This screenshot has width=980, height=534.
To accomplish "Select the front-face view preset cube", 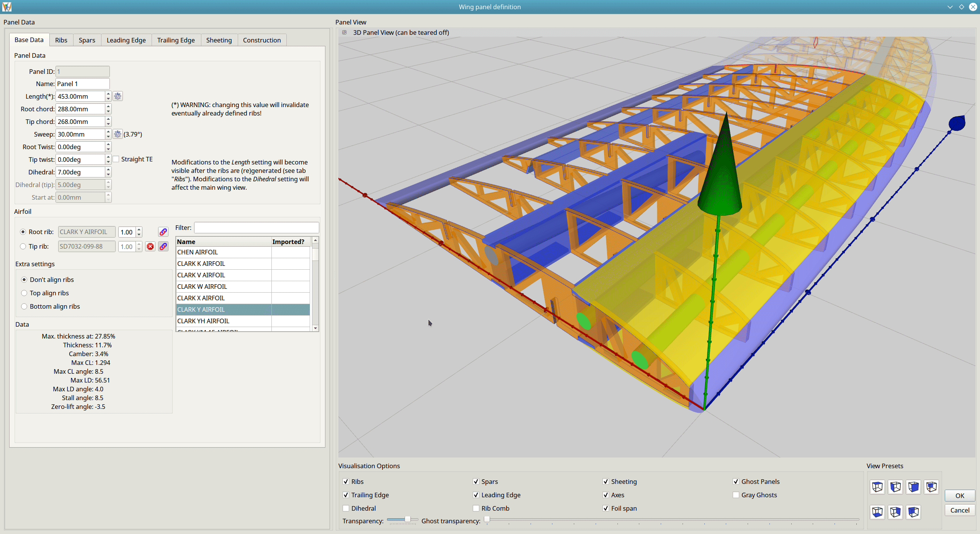I will click(913, 487).
